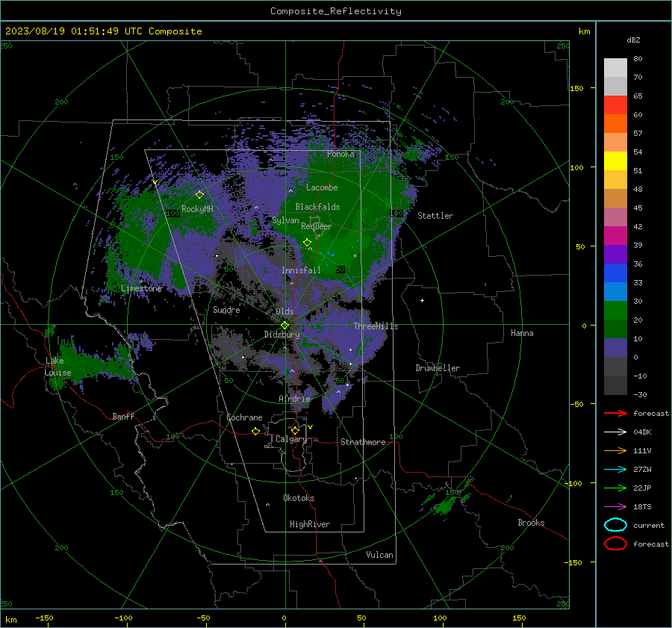Click the Sylvan label on map
The width and height of the screenshot is (672, 628).
coord(285,220)
